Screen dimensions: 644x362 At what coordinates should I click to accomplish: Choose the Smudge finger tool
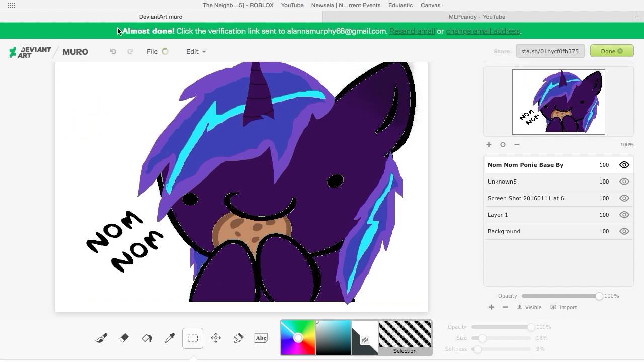point(238,338)
